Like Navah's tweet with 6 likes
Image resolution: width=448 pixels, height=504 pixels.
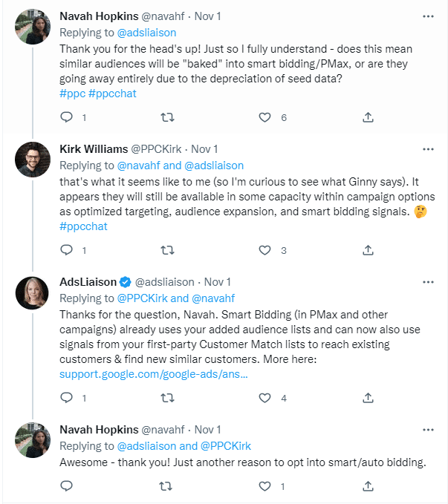[x=265, y=117]
